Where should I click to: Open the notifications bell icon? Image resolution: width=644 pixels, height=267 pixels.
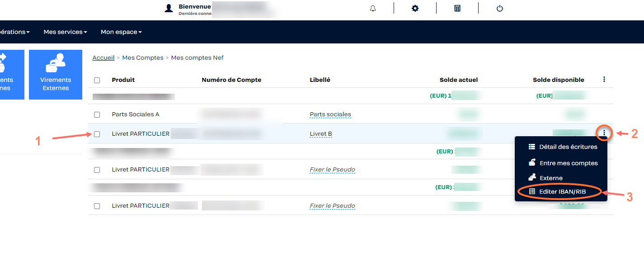[373, 8]
